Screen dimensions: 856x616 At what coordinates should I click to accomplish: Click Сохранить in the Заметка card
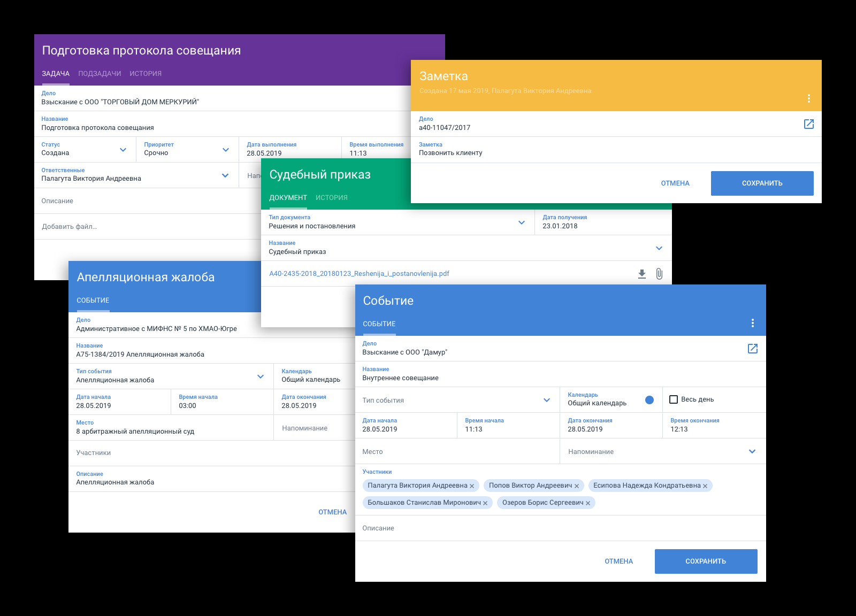point(762,183)
